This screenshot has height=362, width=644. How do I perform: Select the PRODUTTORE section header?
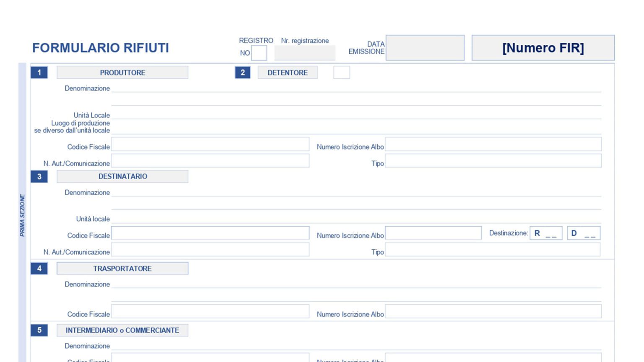tap(122, 72)
